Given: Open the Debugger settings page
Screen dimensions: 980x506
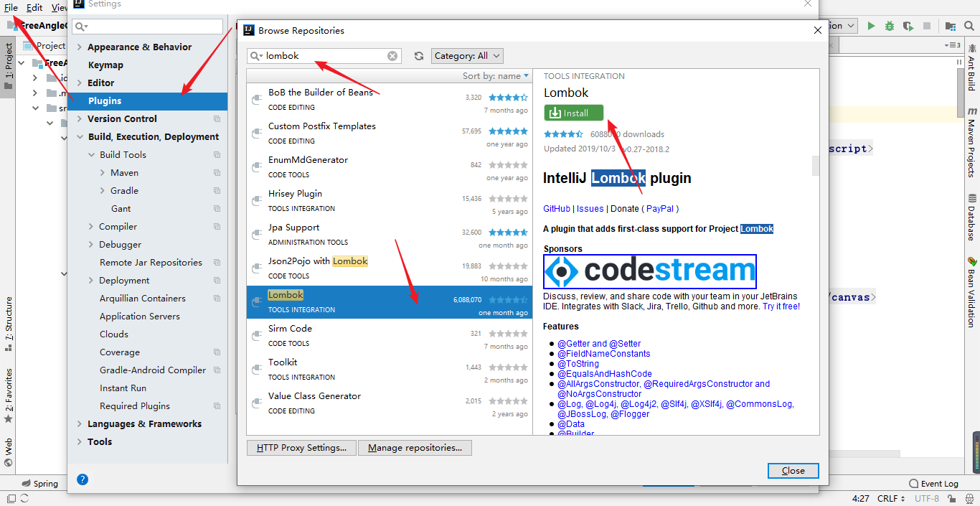Looking at the screenshot, I should 121,245.
